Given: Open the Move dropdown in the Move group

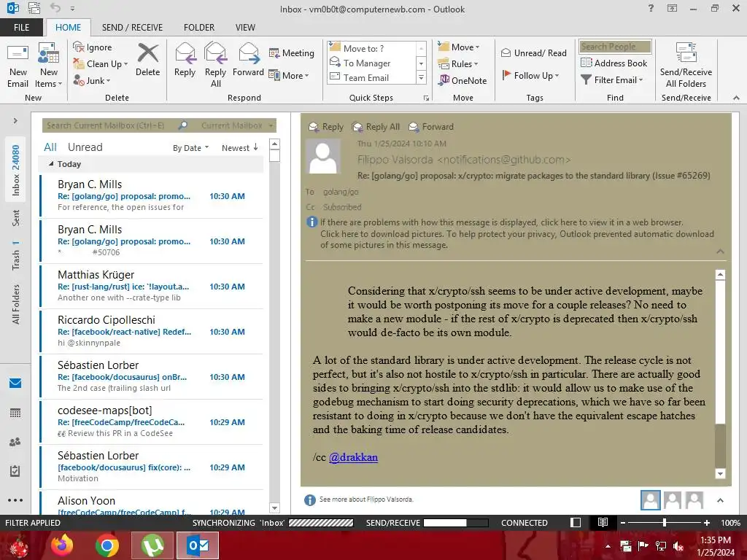Looking at the screenshot, I should 459,47.
